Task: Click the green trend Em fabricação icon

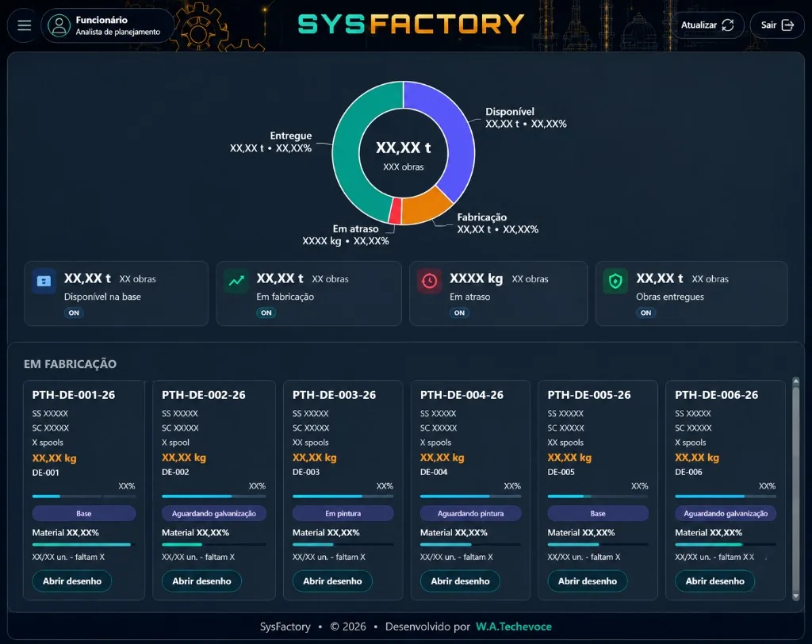Action: pos(236,281)
